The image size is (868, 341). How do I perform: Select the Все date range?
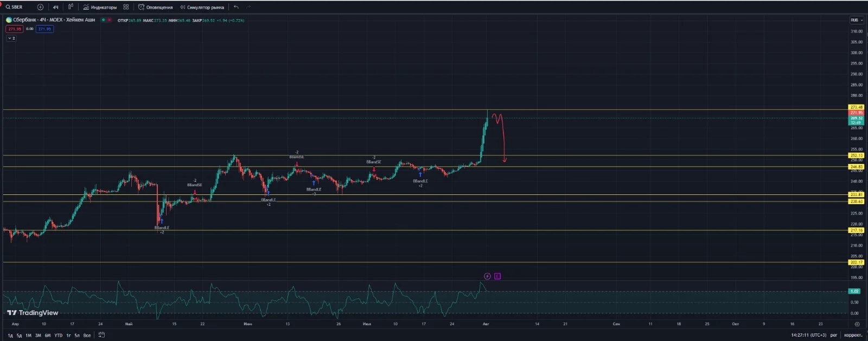tap(87, 336)
